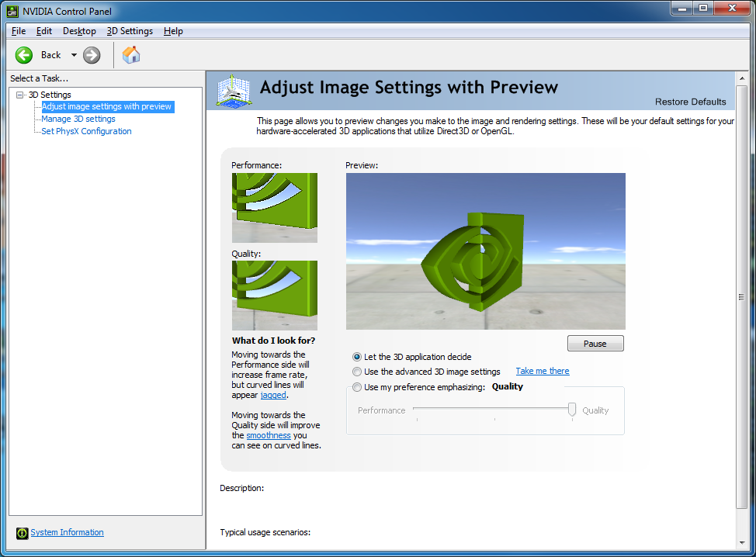Click the scrollbar up arrow

point(741,78)
